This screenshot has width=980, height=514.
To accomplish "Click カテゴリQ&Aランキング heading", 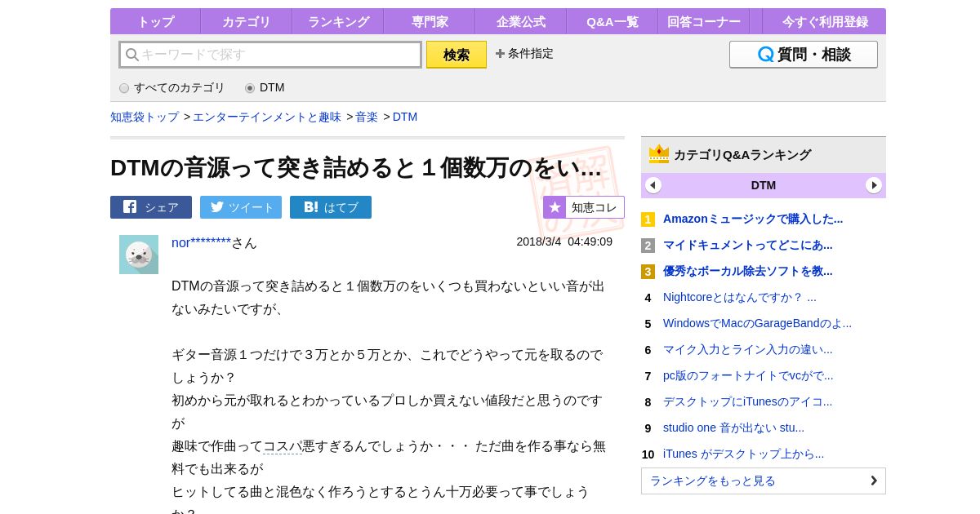I will point(742,155).
